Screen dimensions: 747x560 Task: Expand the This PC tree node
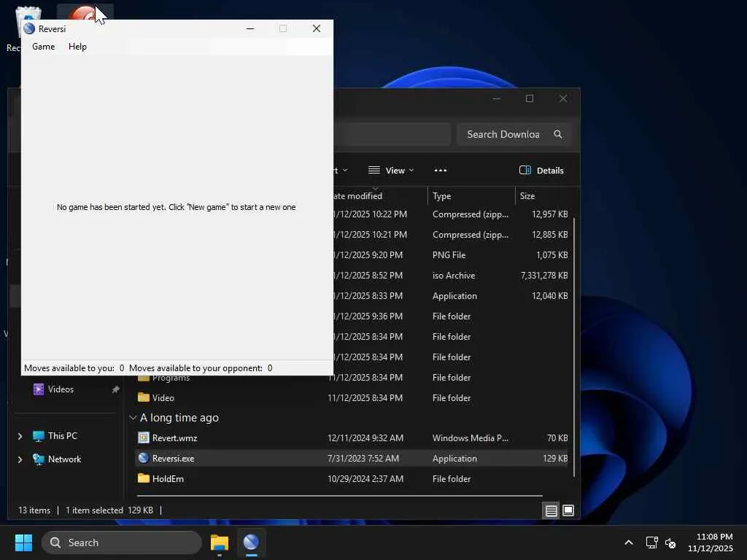click(x=20, y=436)
